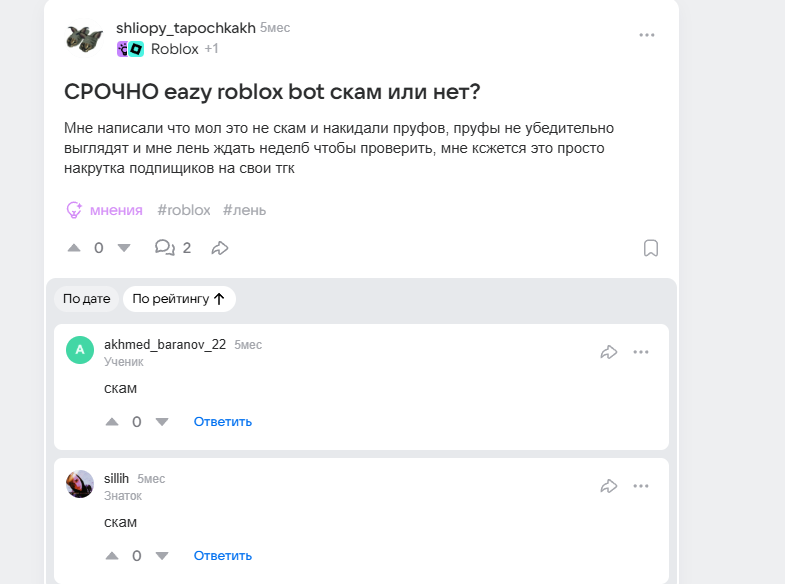The image size is (785, 584).
Task: Open the #roblox hashtag
Action: (x=184, y=210)
